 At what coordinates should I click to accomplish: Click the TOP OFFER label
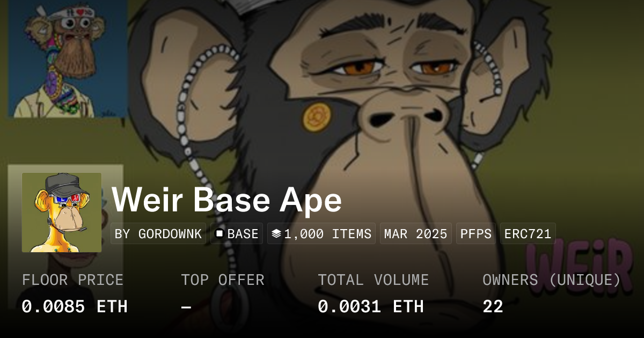coord(223,280)
